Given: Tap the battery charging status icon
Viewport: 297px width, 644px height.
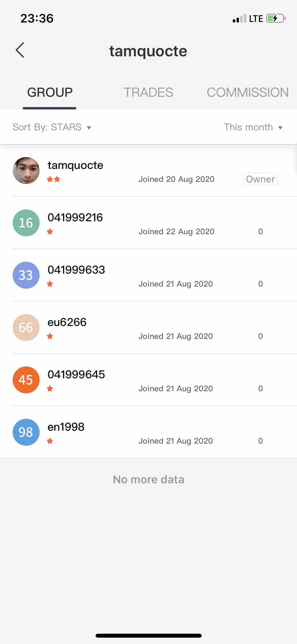Looking at the screenshot, I should 276,19.
